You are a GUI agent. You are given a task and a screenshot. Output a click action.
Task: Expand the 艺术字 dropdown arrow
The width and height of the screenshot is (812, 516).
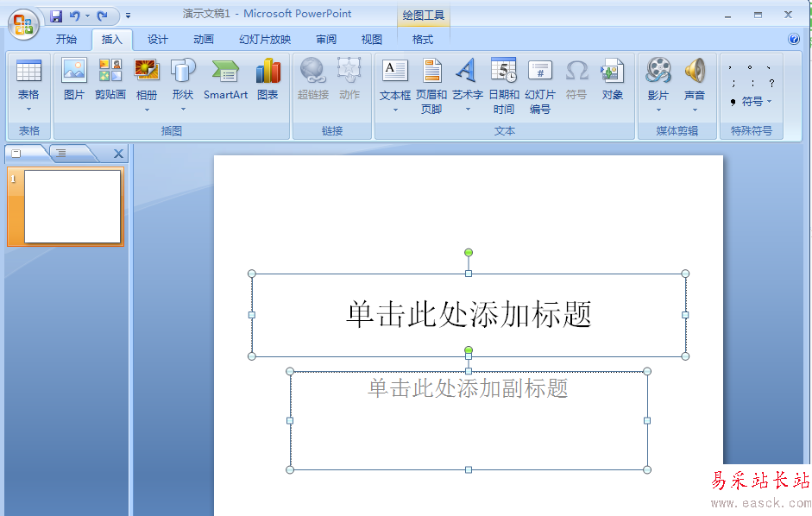pyautogui.click(x=469, y=110)
